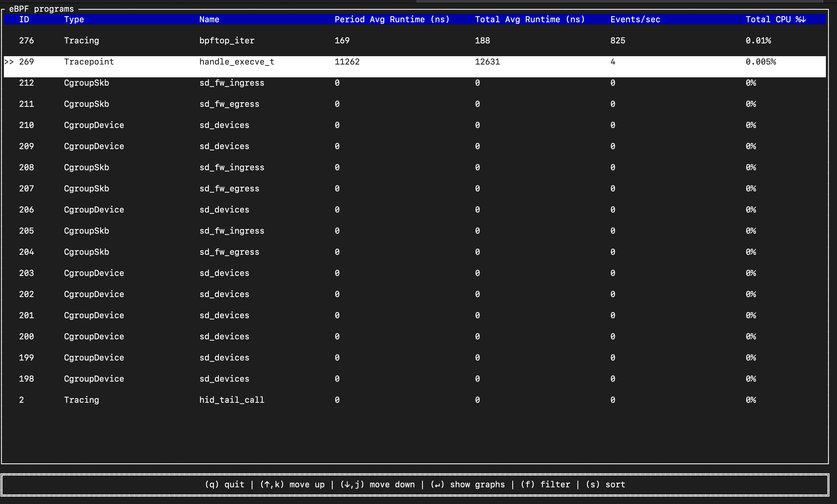Select the handle_execve_t tracepoint row
Screen dimensions: 837x504
236,62
